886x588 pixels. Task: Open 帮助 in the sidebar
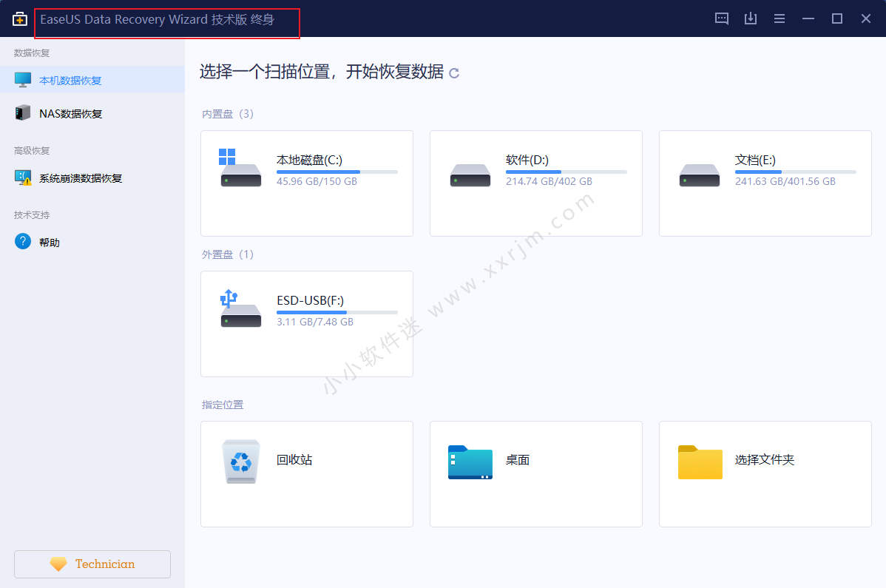[92, 242]
